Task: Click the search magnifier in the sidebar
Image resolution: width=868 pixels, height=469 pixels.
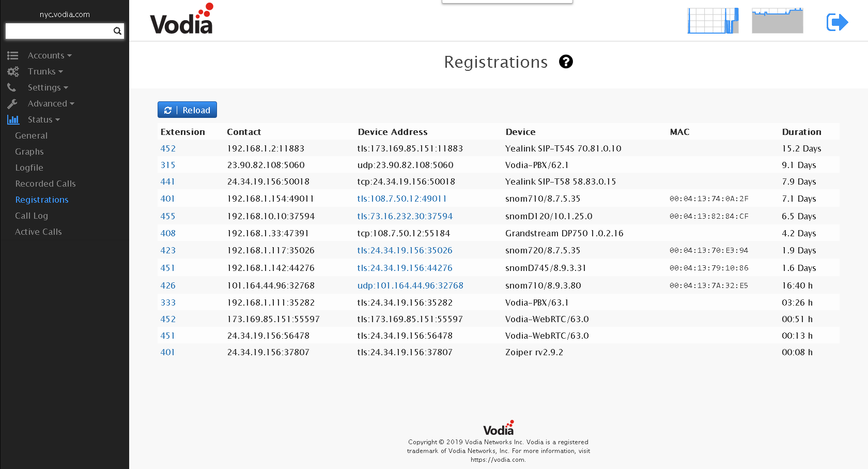Action: [x=117, y=31]
